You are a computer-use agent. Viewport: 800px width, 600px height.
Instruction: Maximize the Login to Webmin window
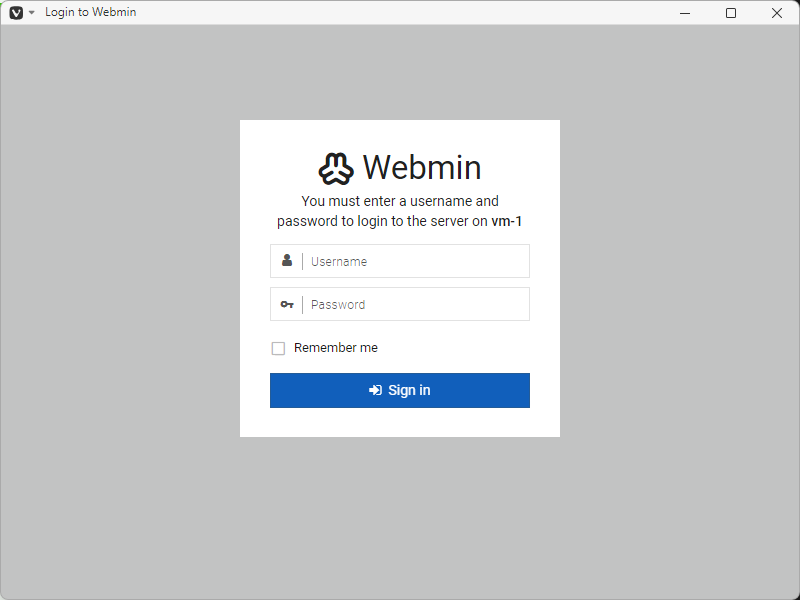click(731, 13)
